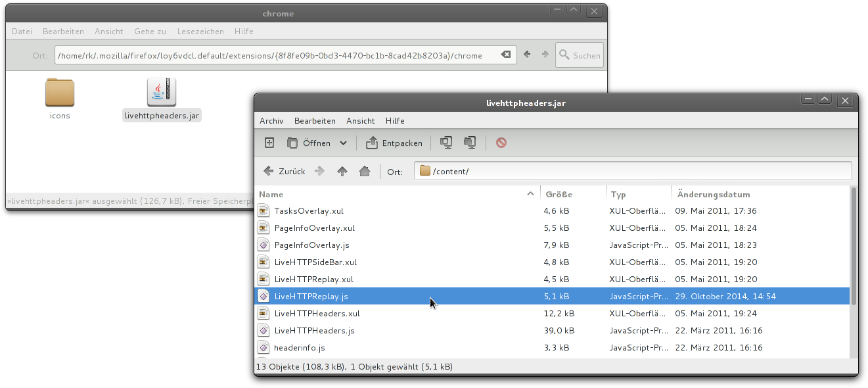This screenshot has width=868, height=388.
Task: Sort by the Größe column header
Action: [573, 194]
